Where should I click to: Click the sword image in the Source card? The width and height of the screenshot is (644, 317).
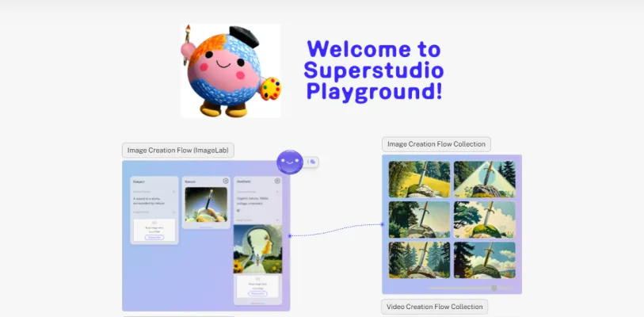pyautogui.click(x=206, y=204)
